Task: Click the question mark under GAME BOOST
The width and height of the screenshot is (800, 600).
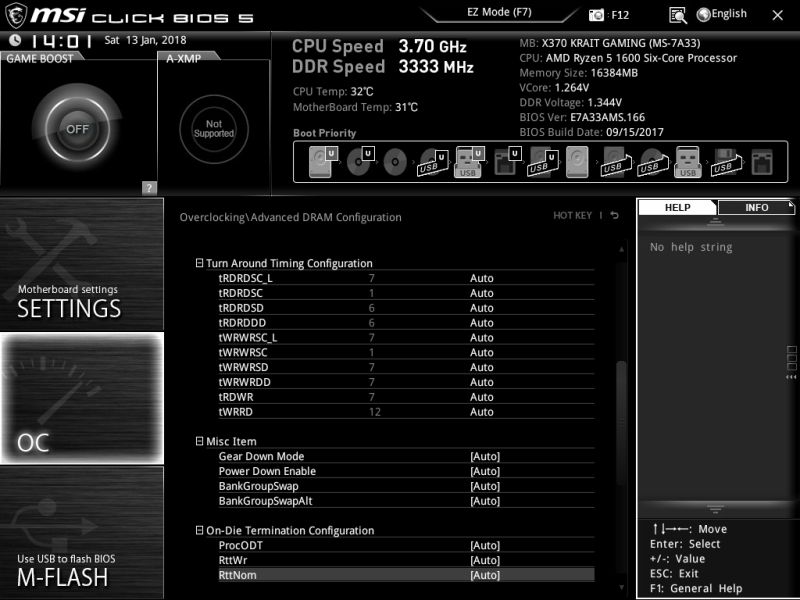Action: click(148, 188)
